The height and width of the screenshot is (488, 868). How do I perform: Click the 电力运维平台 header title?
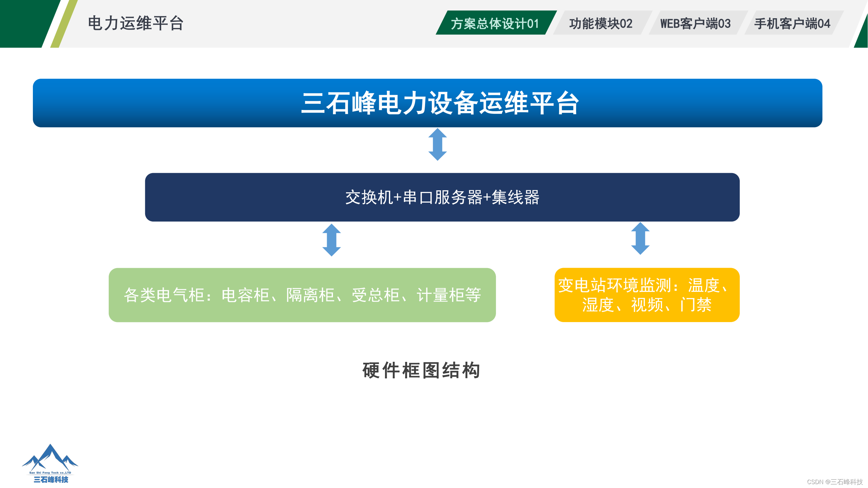point(136,23)
